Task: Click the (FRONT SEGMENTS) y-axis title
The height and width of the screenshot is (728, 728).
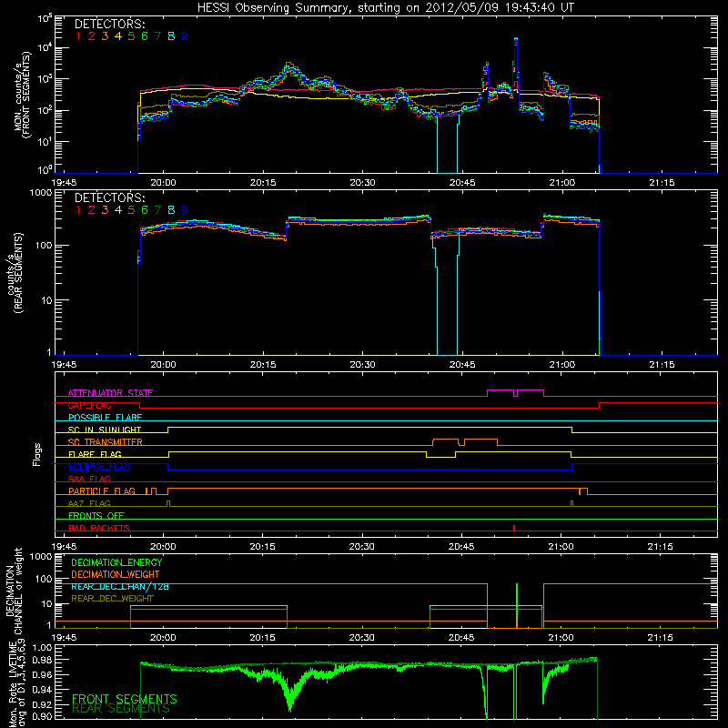Action: (28, 96)
